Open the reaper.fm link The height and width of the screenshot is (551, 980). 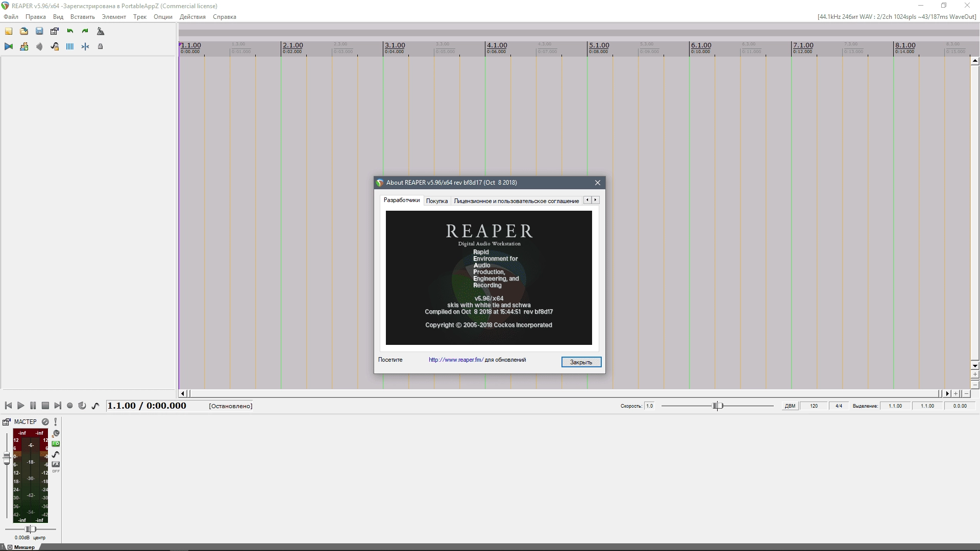pyautogui.click(x=456, y=360)
